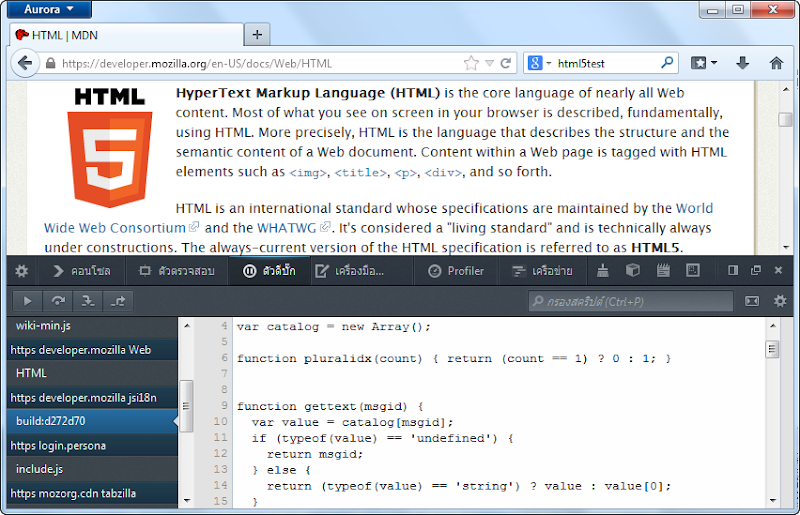Viewport: 800px width, 515px height.
Task: Open debugger options gear menu
Action: pos(780,301)
